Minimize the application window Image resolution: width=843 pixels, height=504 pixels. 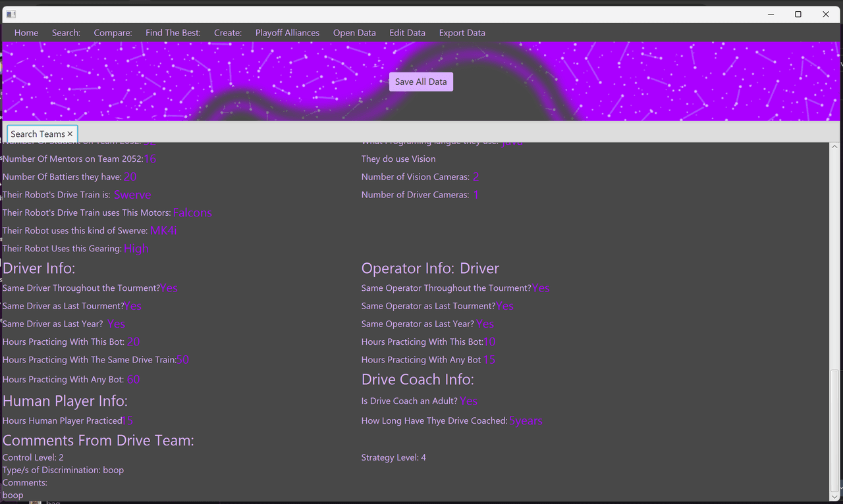coord(770,14)
